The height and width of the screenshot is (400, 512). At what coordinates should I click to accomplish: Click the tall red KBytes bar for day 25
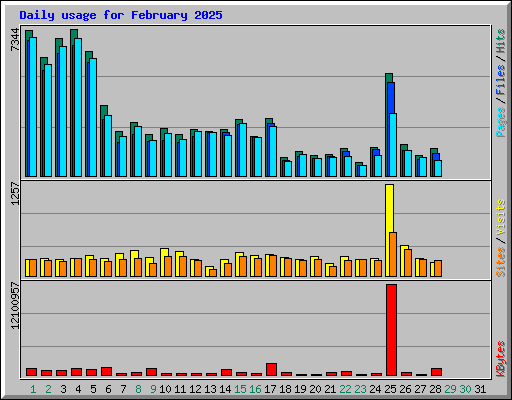[391, 330]
